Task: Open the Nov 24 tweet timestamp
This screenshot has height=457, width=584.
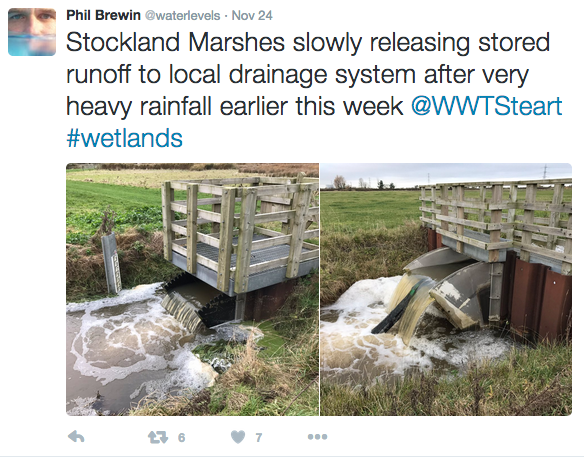Action: 252,15
